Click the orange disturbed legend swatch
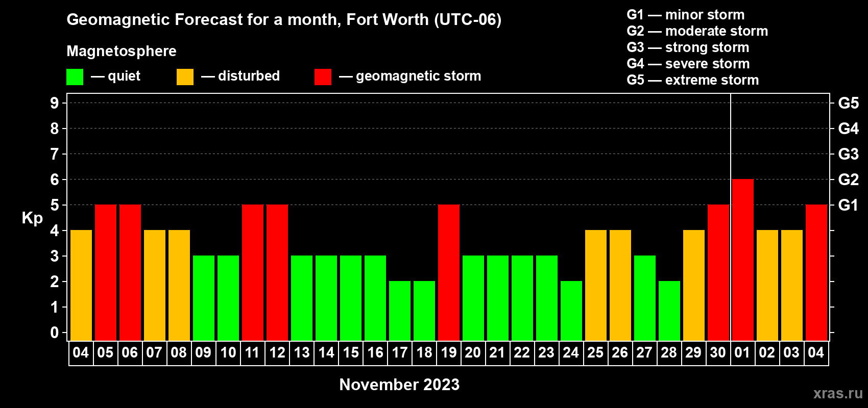Screen dimensions: 868x408 [185, 77]
